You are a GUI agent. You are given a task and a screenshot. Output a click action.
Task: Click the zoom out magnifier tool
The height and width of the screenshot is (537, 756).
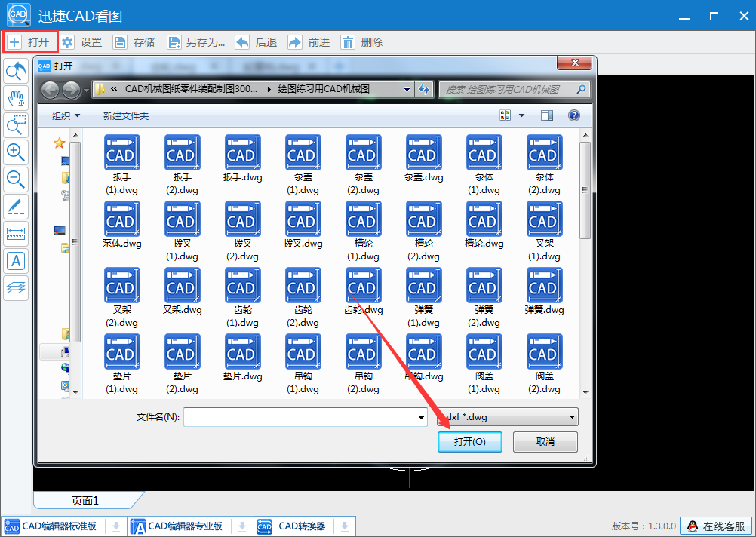pos(16,180)
